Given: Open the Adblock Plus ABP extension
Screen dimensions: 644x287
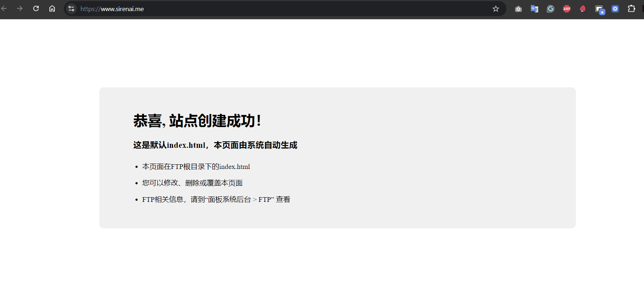Looking at the screenshot, I should point(567,9).
